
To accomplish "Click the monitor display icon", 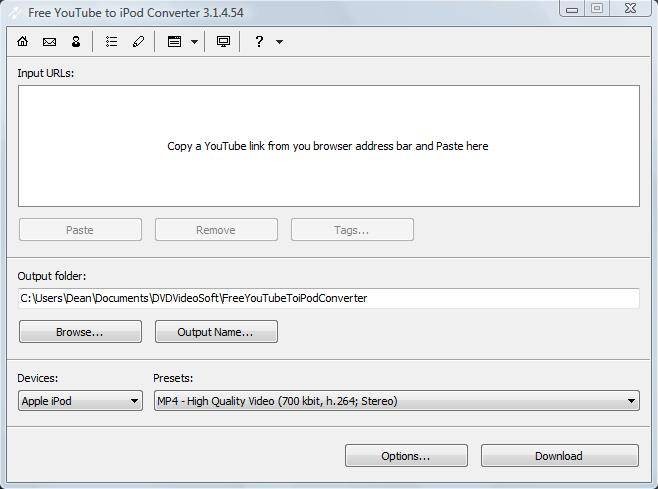I will click(223, 41).
